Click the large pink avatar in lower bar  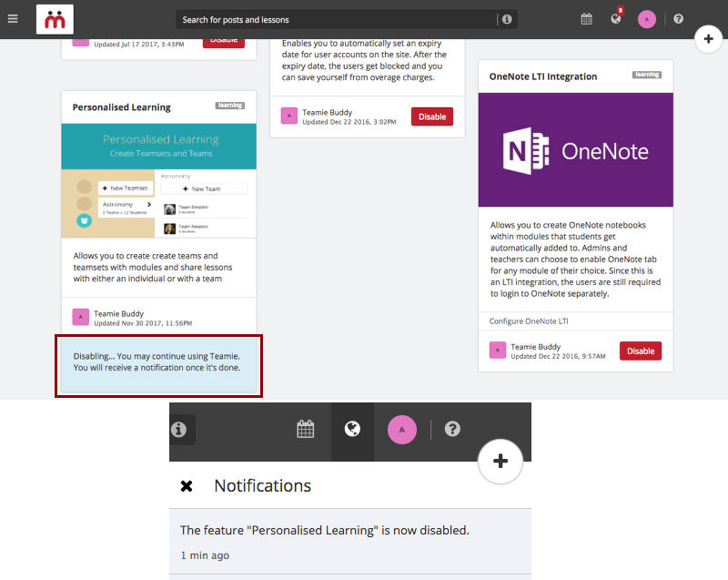[x=402, y=430]
